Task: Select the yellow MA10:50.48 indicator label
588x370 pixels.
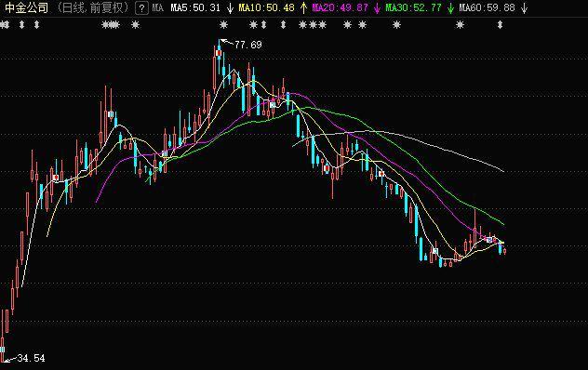Action: 267,7
